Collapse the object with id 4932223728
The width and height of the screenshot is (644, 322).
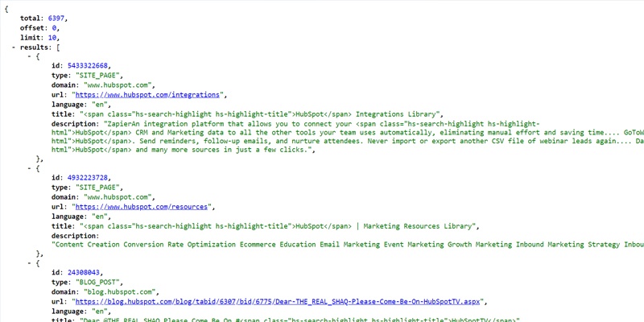tap(30, 169)
